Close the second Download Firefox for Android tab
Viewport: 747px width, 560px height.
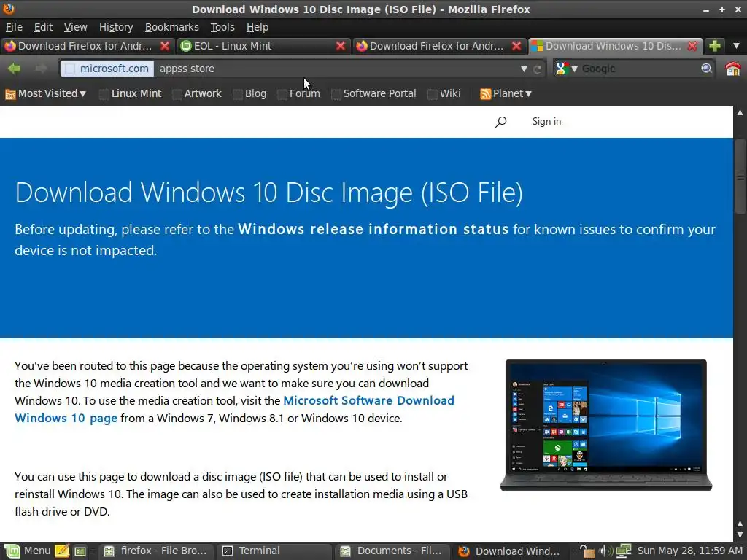516,46
